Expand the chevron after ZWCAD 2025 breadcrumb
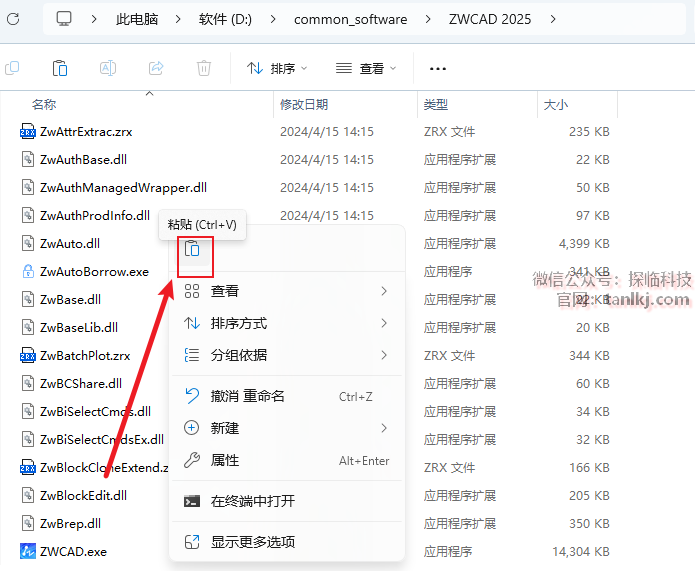695x571 pixels. pyautogui.click(x=553, y=19)
